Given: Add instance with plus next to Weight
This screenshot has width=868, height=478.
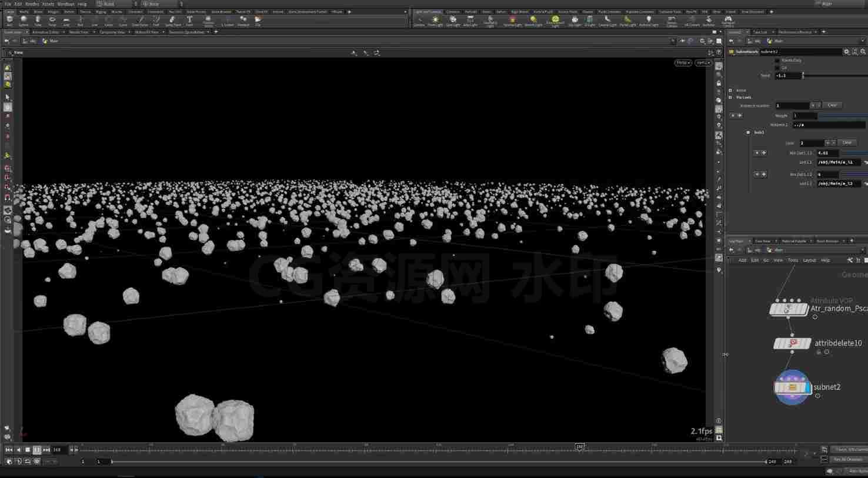Looking at the screenshot, I should tap(739, 116).
